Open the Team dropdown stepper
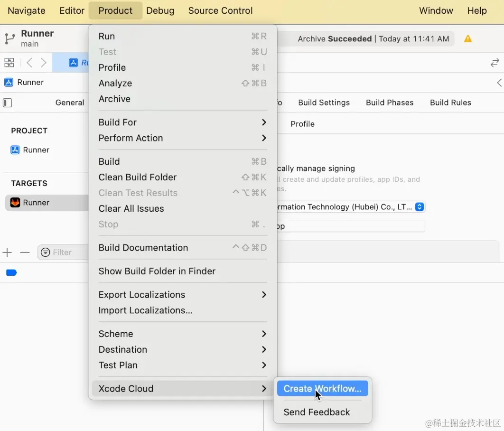This screenshot has width=504, height=431. 419,206
